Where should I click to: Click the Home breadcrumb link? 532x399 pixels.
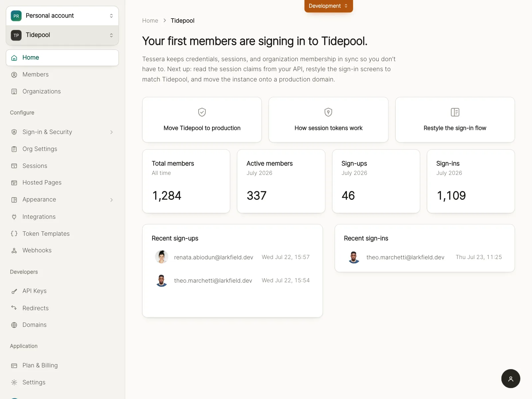click(x=150, y=21)
